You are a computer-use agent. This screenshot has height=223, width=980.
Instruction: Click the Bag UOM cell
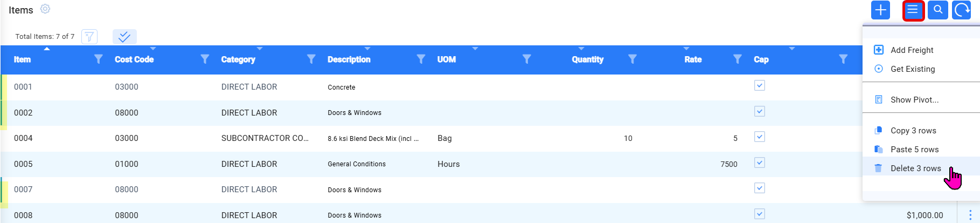(444, 138)
